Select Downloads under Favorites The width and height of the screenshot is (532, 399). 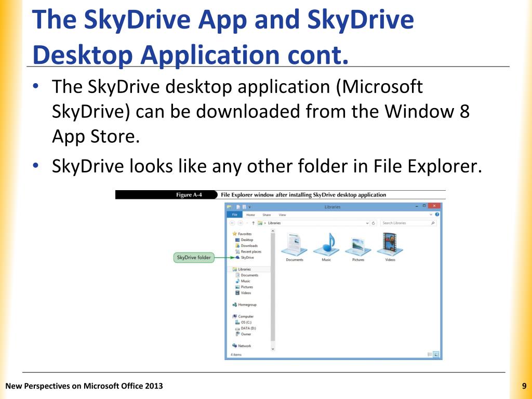pos(247,246)
